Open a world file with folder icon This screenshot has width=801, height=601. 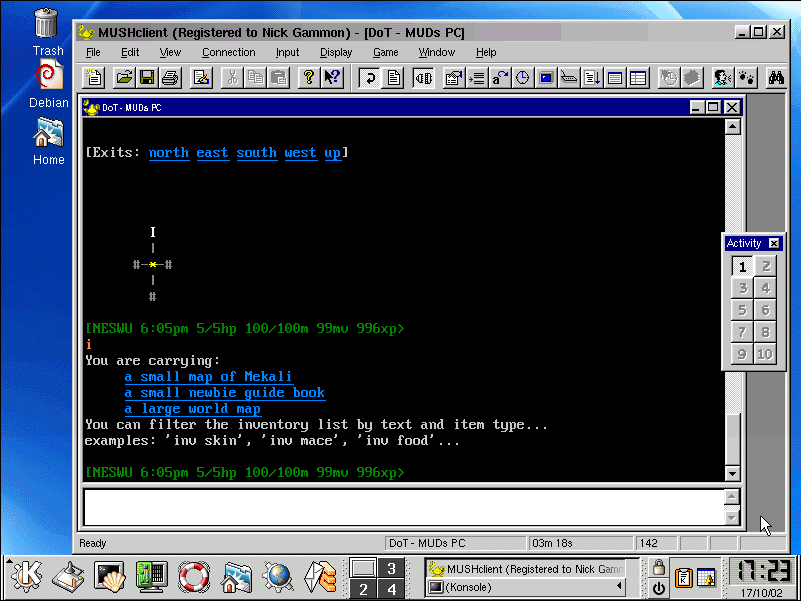pos(123,78)
